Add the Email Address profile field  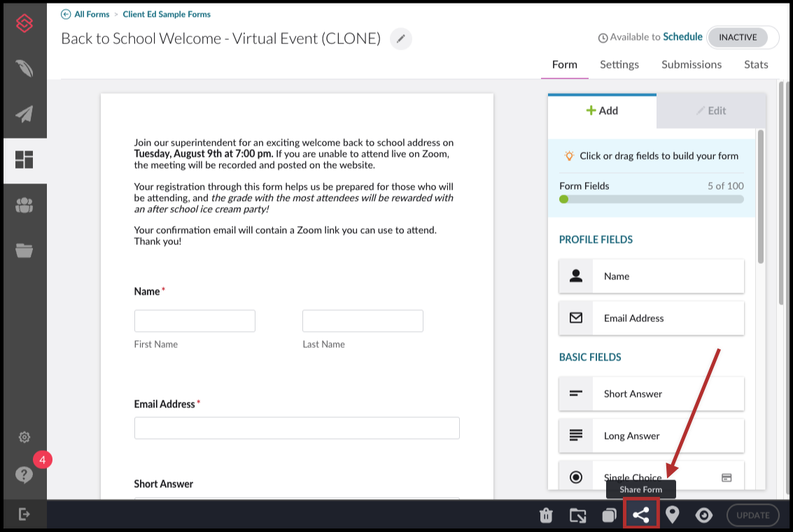[652, 318]
